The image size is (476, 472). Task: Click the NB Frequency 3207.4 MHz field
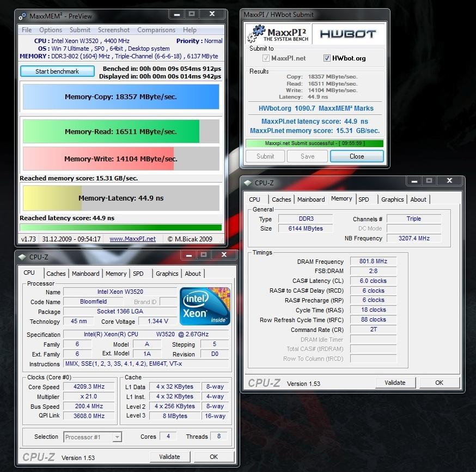point(414,238)
